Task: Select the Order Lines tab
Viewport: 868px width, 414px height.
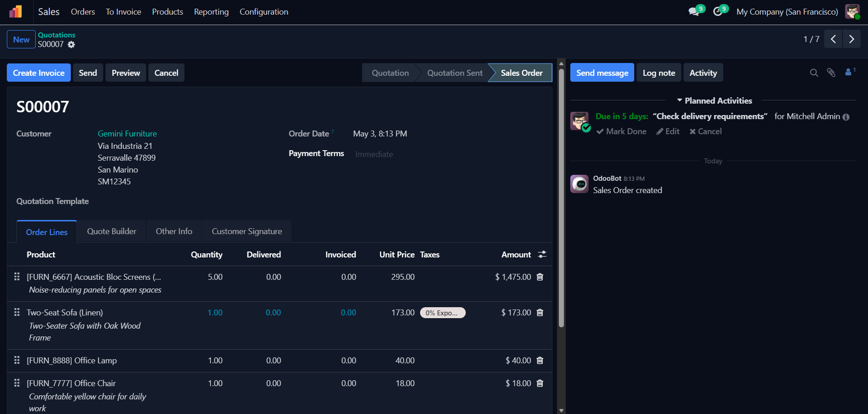Action: point(47,232)
